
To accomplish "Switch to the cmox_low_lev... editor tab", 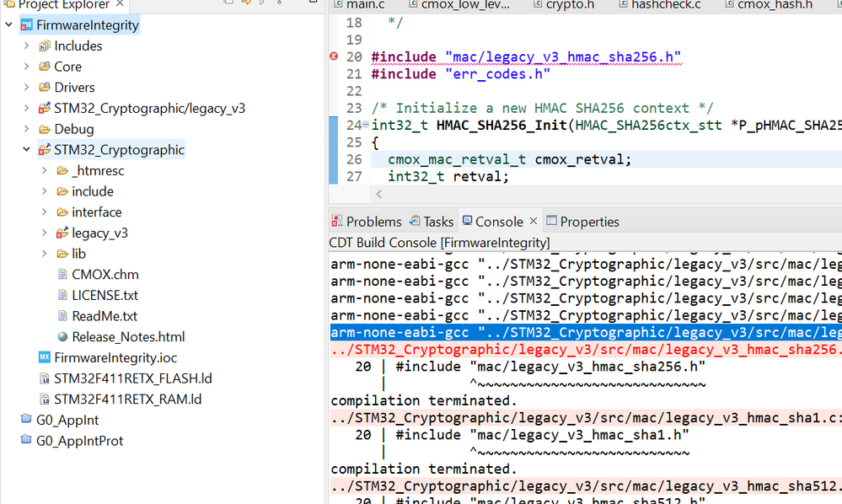I will [459, 5].
